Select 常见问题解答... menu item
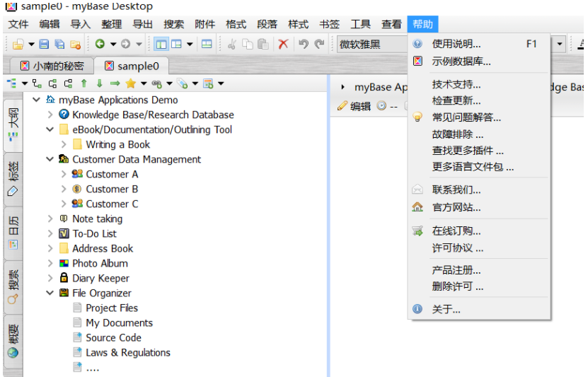 pos(479,117)
